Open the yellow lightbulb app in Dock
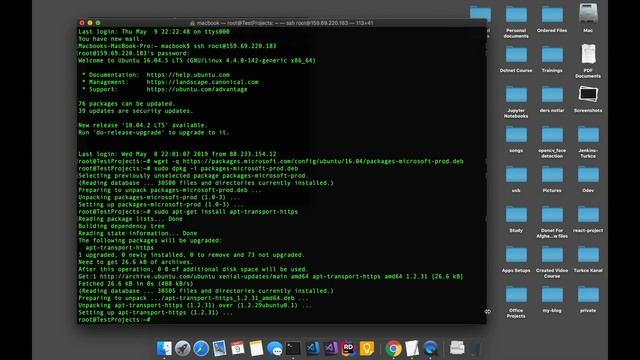This screenshot has width=640, height=360. click(367, 348)
